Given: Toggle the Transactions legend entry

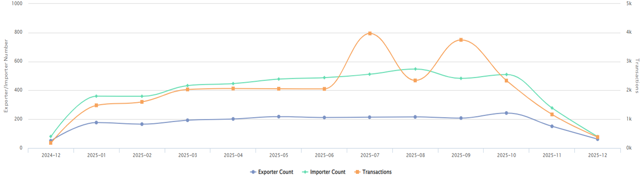Looking at the screenshot, I should point(374,172).
